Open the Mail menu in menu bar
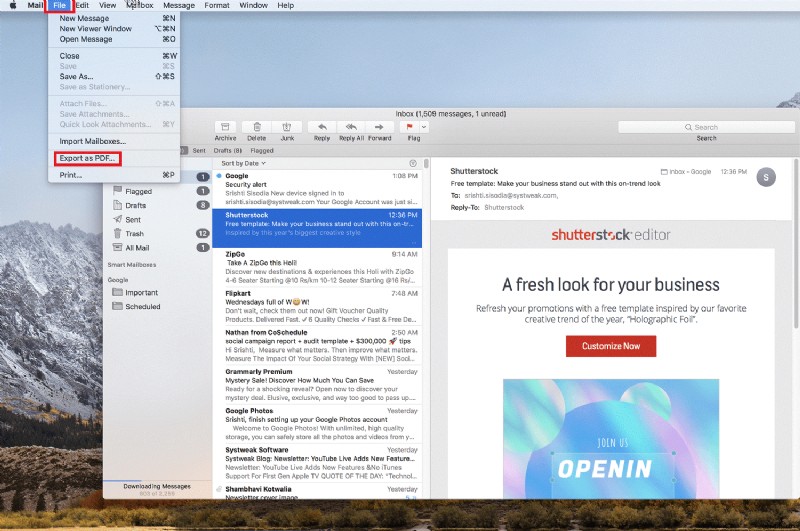The image size is (800, 531). coord(35,5)
